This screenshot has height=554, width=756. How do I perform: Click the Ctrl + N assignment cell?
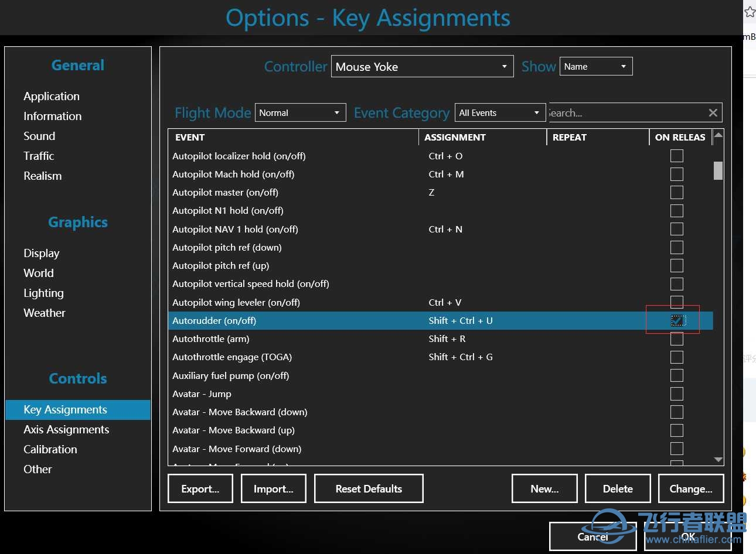coord(445,229)
